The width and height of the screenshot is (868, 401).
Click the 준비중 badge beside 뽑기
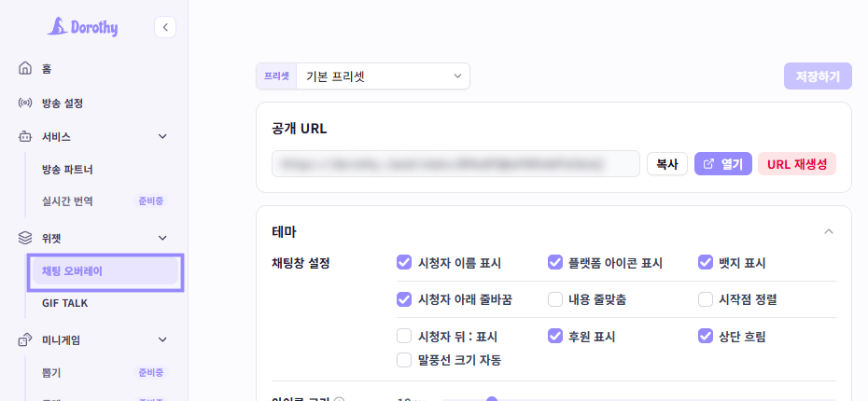coord(151,373)
